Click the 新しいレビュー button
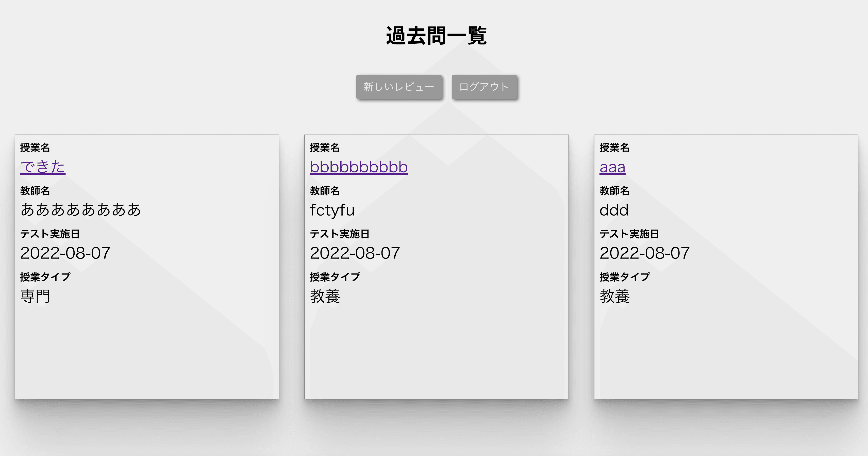Image resolution: width=868 pixels, height=456 pixels. pyautogui.click(x=399, y=87)
